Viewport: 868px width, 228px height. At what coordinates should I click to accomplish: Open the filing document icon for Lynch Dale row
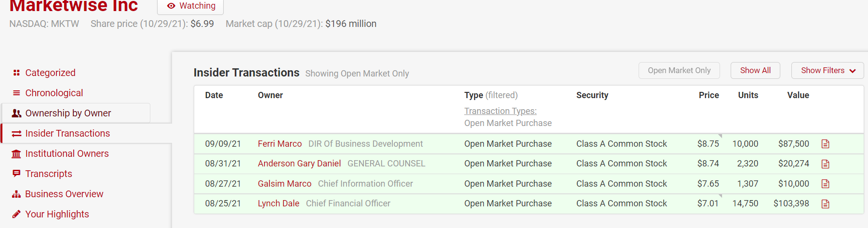[826, 204]
